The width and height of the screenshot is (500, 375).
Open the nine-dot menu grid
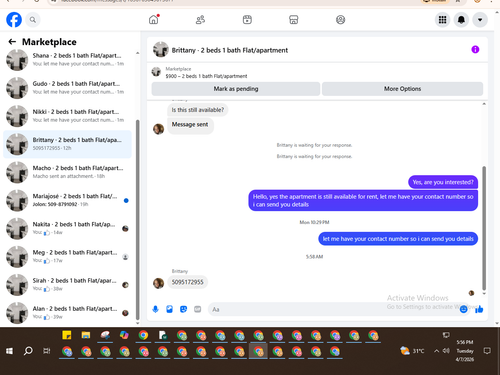[x=442, y=20]
